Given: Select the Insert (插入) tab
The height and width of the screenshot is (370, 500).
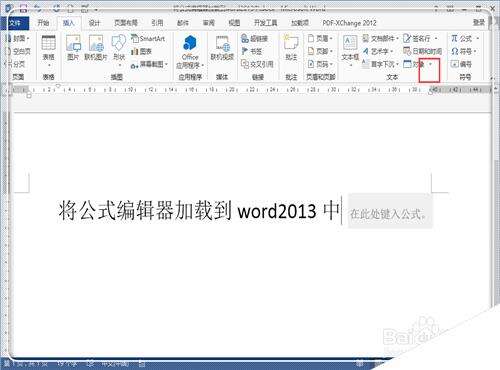Looking at the screenshot, I should pyautogui.click(x=69, y=23).
